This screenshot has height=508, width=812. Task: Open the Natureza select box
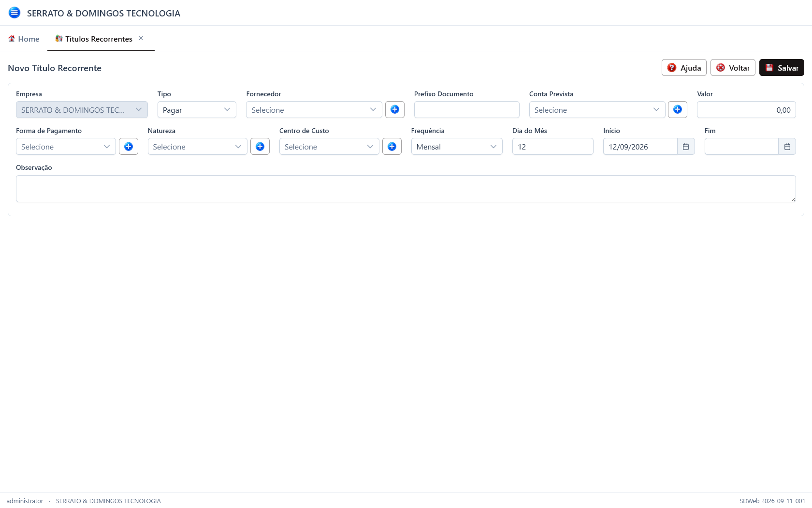[198, 147]
